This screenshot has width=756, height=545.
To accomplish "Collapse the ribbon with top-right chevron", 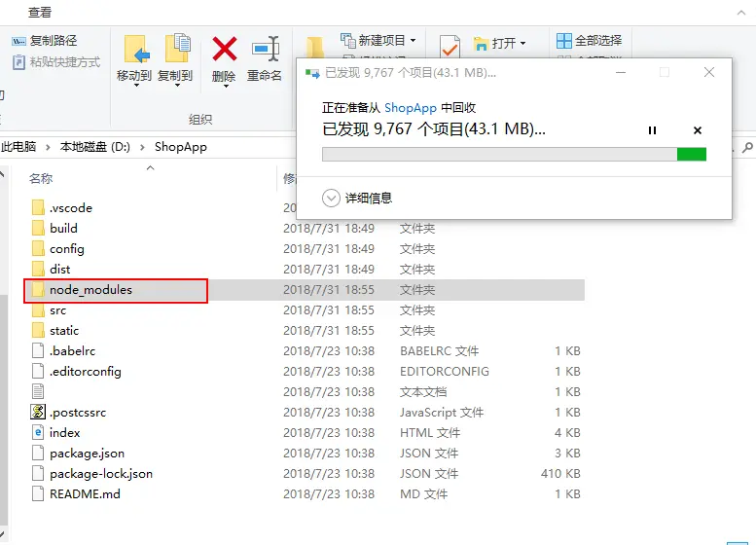I will 741,13.
